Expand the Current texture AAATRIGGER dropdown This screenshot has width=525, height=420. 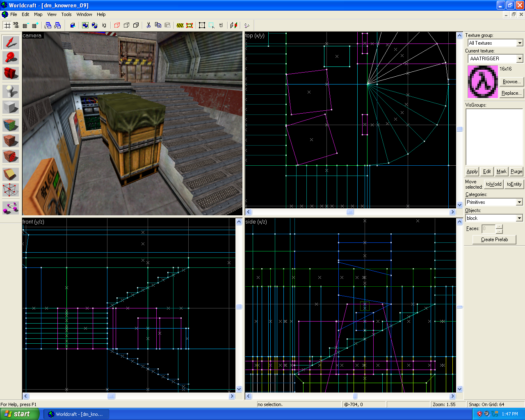click(520, 59)
